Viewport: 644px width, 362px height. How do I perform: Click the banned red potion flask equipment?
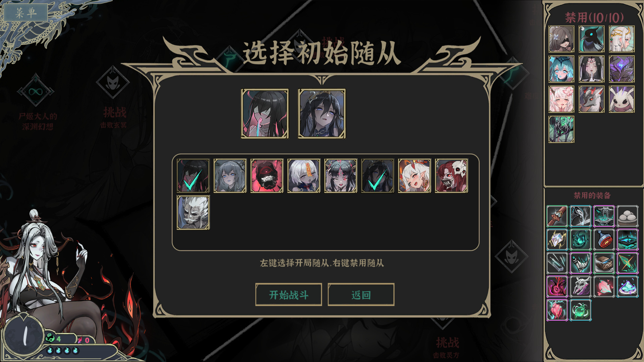[x=604, y=240]
